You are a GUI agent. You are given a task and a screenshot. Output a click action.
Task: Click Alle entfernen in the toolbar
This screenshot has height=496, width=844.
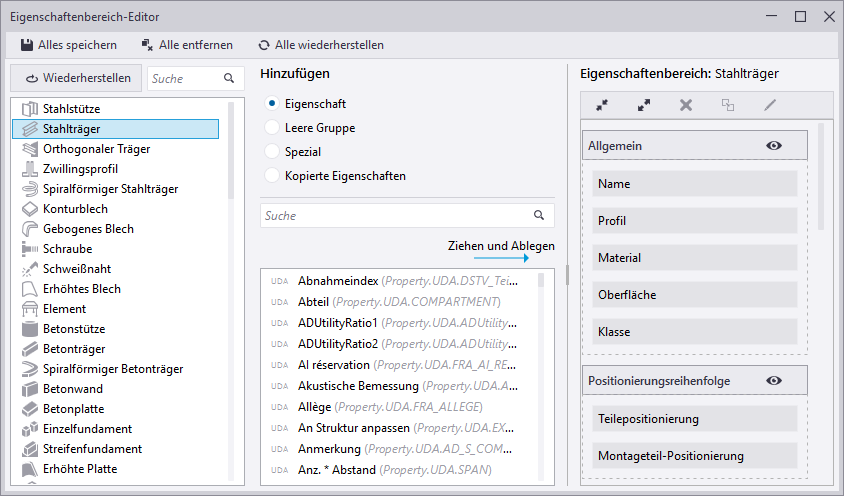pyautogui.click(x=187, y=45)
